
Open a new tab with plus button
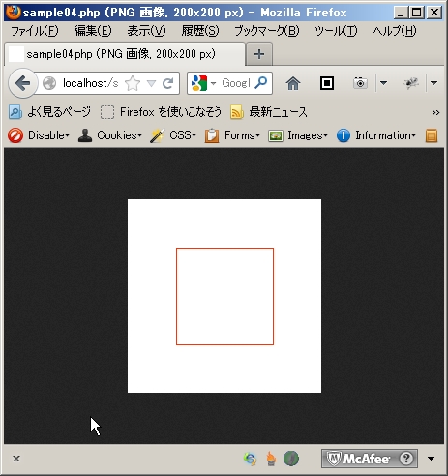[259, 54]
